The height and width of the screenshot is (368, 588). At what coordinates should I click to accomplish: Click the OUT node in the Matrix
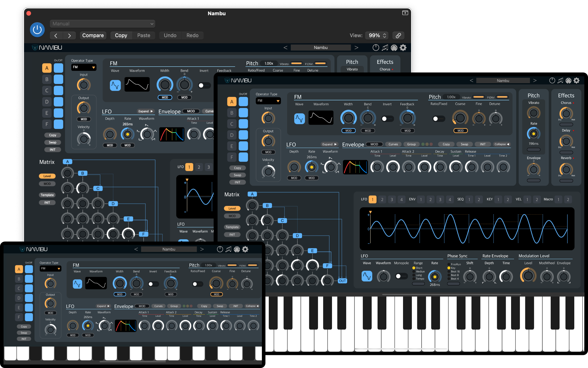tap(342, 281)
